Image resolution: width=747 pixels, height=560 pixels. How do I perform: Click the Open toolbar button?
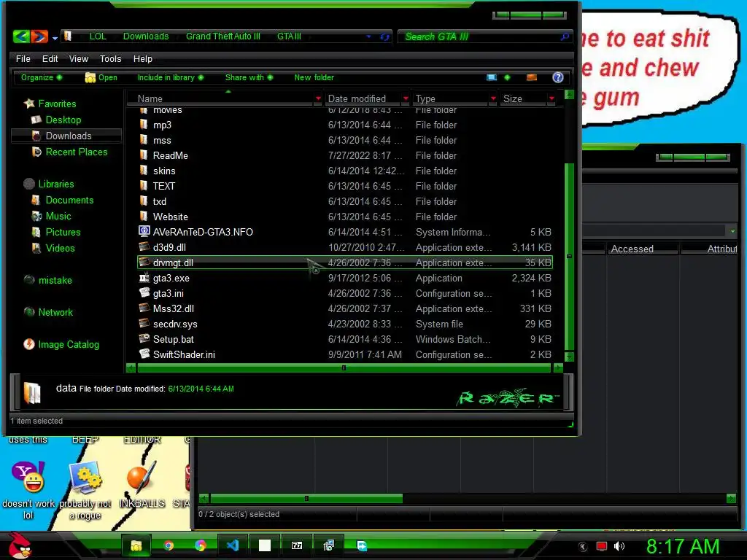point(101,77)
